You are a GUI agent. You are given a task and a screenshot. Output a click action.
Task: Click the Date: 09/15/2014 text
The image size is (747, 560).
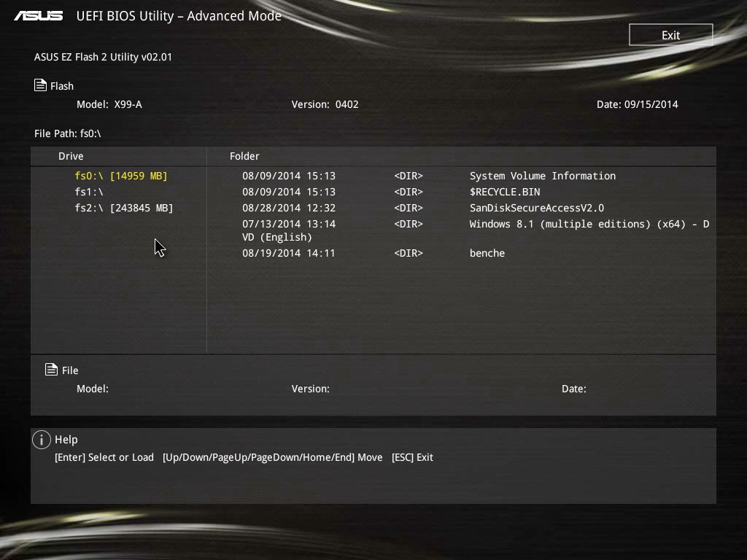pos(638,104)
